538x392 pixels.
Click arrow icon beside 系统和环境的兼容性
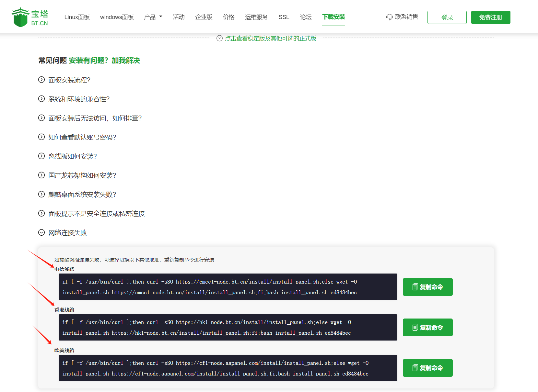click(41, 99)
